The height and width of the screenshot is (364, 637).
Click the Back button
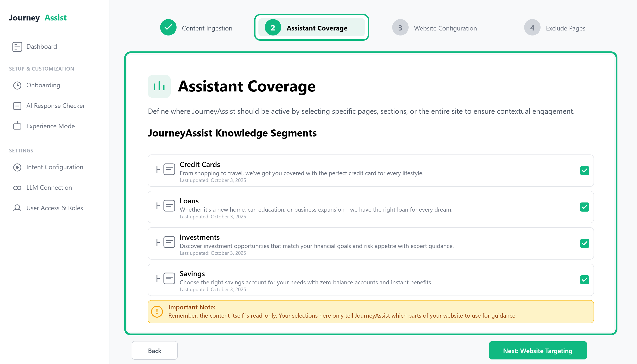(154, 351)
